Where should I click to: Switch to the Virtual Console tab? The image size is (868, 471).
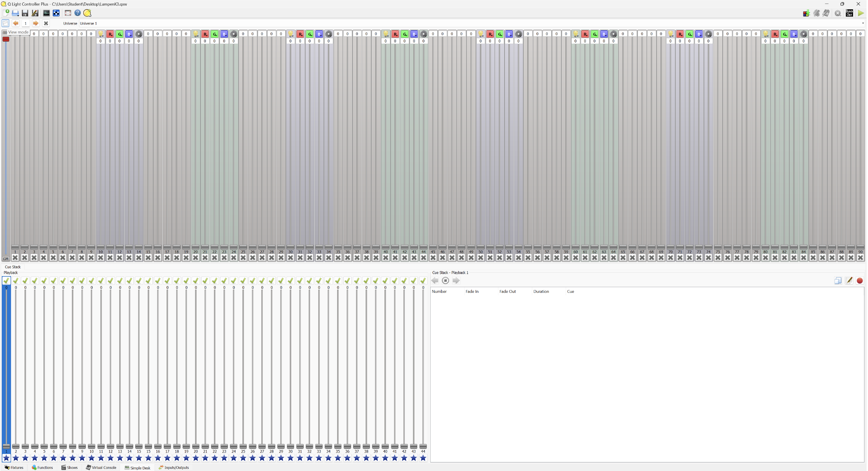101,467
